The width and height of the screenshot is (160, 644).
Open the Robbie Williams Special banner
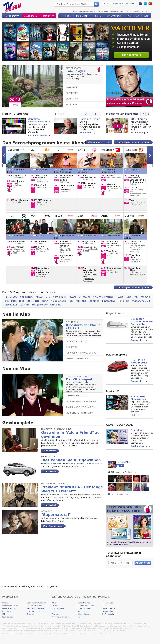tap(129, 86)
